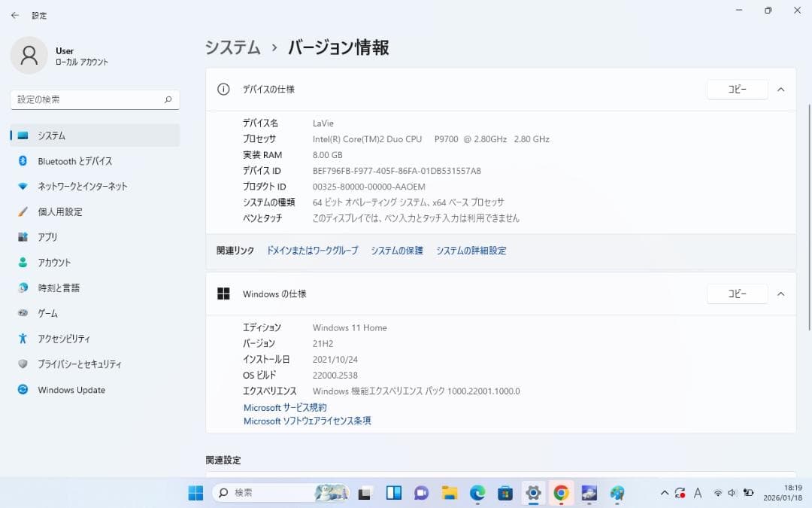Launch Microsoft Edge from the taskbar
The height and width of the screenshot is (508, 812).
click(477, 493)
